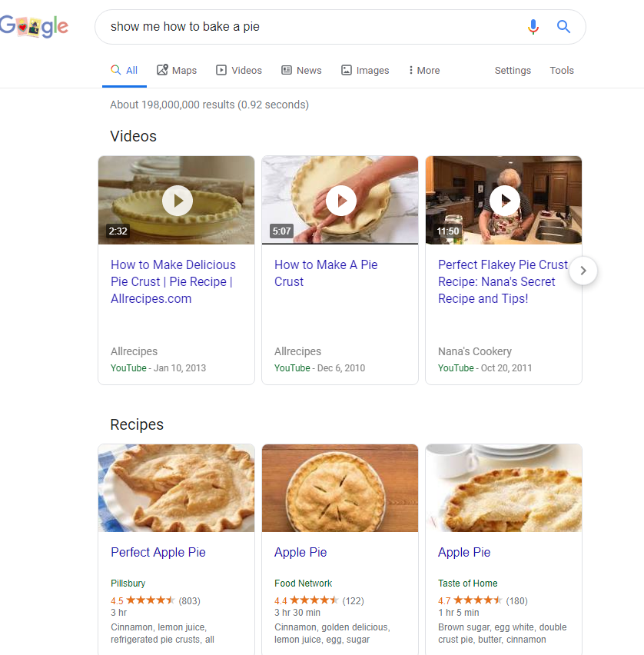Play the 5:07 How to Make A Pie Crust video
The height and width of the screenshot is (655, 644).
[x=340, y=200]
